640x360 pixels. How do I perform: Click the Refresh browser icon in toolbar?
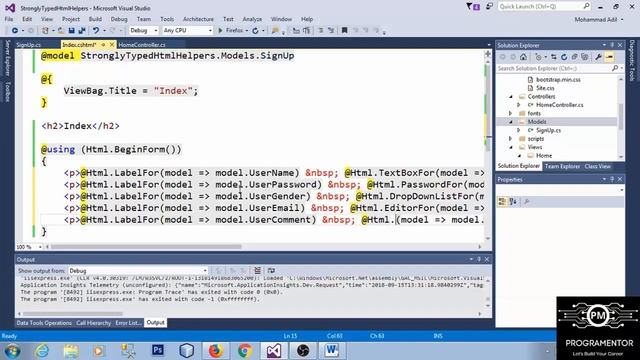[x=256, y=31]
